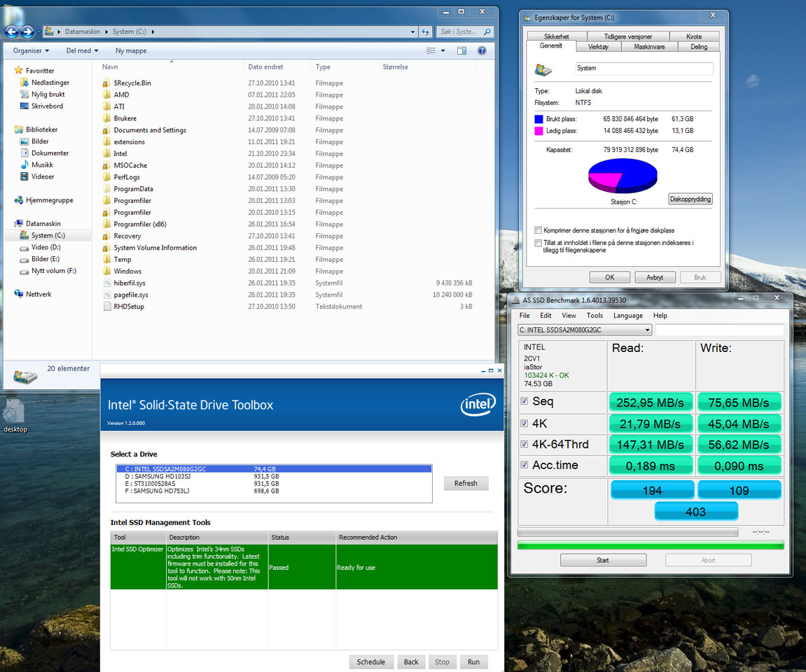
Task: Click the green benchmark progress bar
Action: [x=651, y=545]
